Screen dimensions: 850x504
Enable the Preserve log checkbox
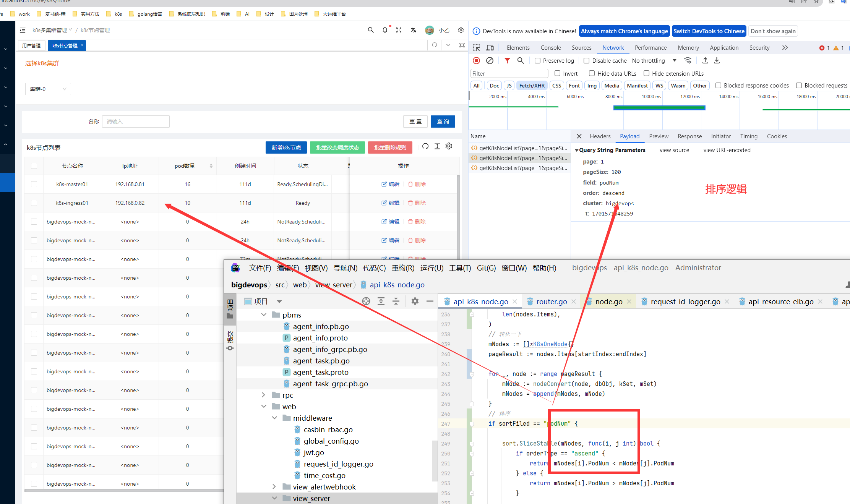tap(537, 61)
